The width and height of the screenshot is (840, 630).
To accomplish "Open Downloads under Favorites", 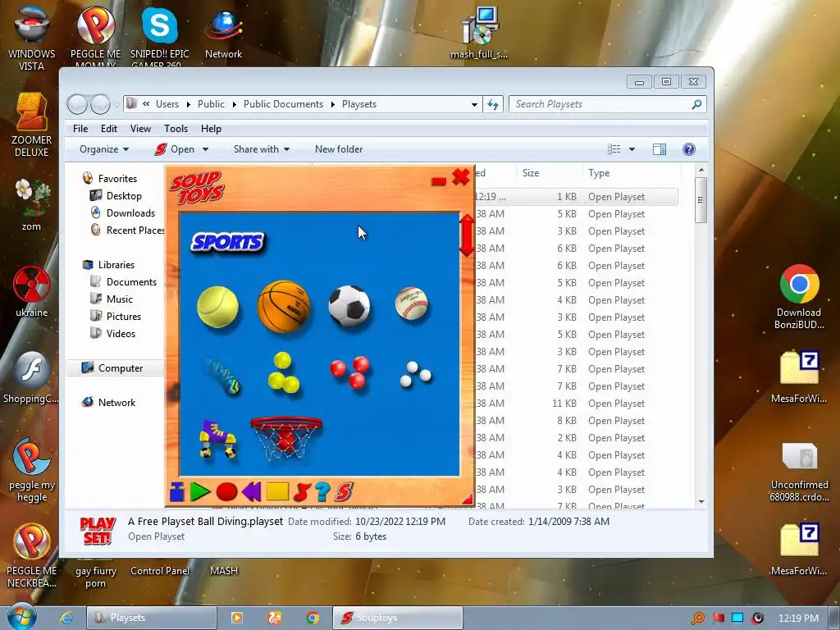I will 130,212.
